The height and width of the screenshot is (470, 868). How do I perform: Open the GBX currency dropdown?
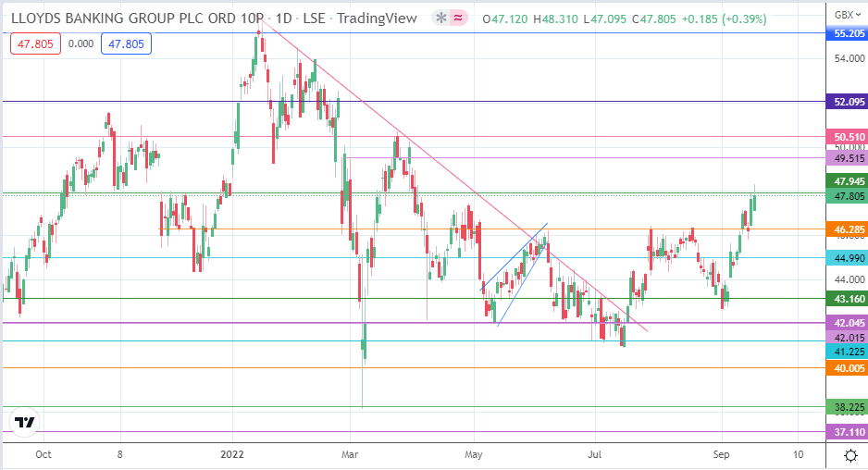tap(848, 15)
